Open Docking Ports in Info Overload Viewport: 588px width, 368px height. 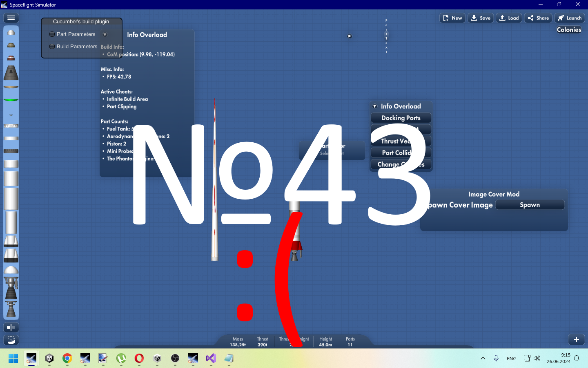[401, 118]
